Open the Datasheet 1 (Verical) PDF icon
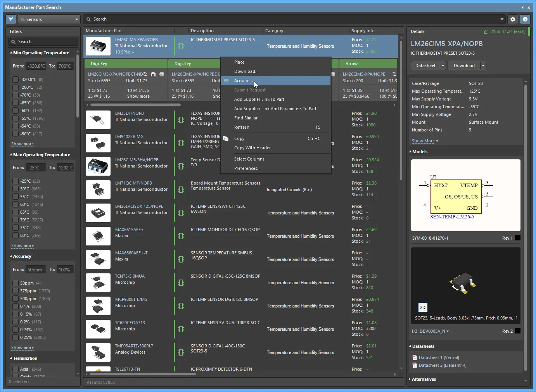Screen dimensions: 536x392 [415, 357]
